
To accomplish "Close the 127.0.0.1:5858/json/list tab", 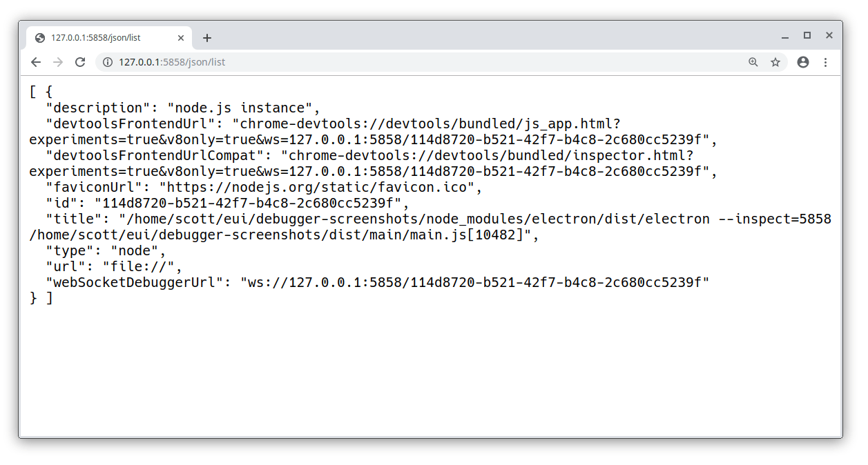I will point(181,38).
